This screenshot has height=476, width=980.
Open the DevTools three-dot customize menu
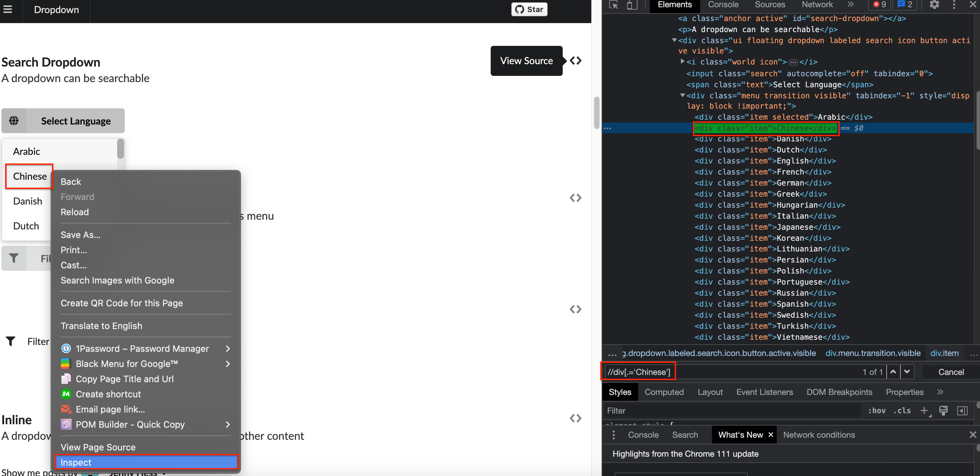click(x=954, y=5)
